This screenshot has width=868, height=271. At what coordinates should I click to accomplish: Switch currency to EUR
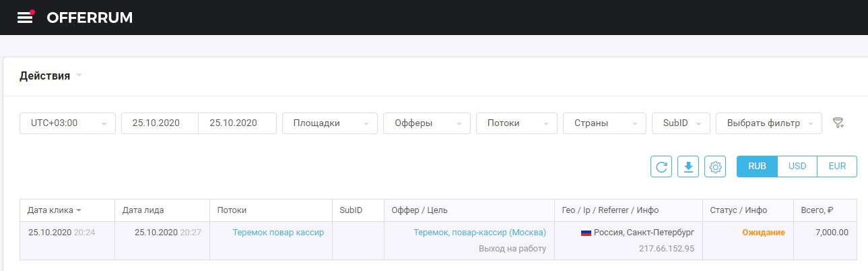837,167
